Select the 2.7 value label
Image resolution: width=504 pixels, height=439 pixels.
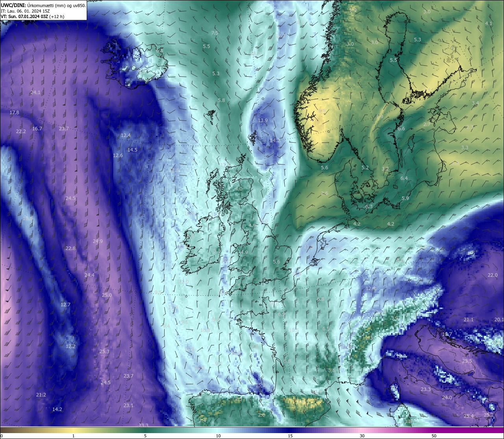(x=427, y=124)
